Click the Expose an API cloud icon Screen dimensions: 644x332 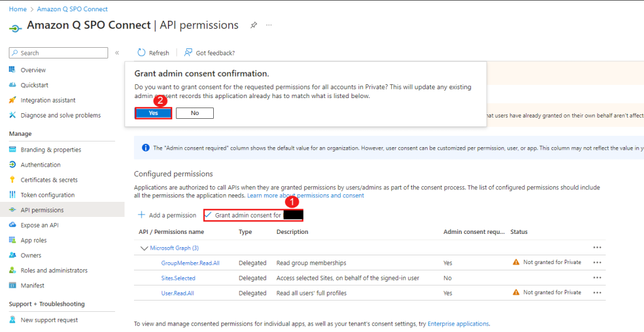13,225
